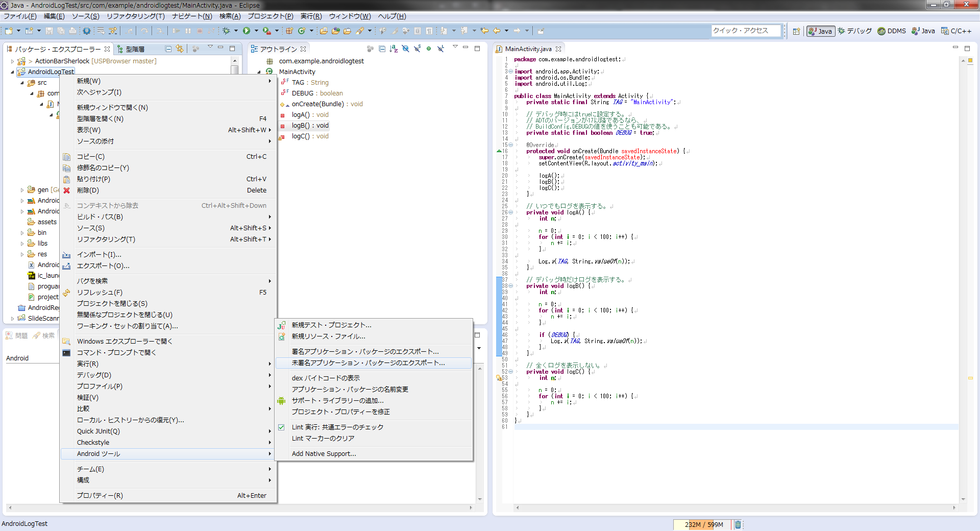
Task: Click the yellow Back navigation arrow
Action: coord(496,31)
